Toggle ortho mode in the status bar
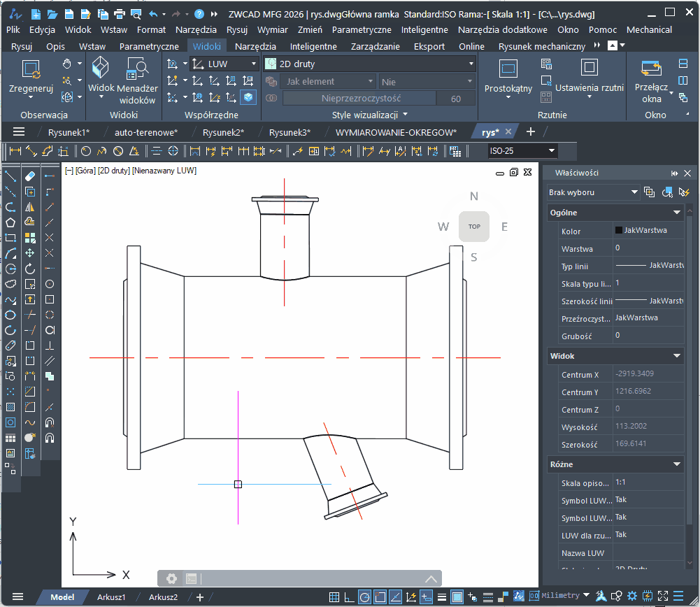This screenshot has width=700, height=607. pyautogui.click(x=349, y=597)
